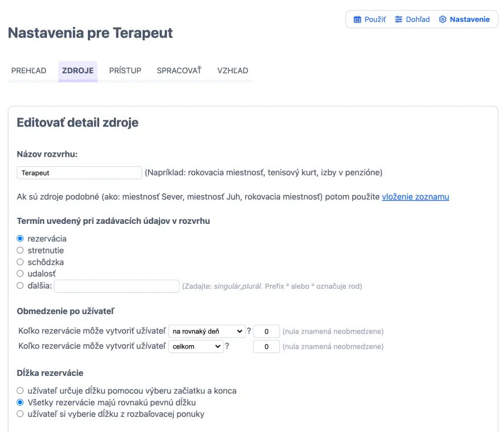Click the calendar icon beside Použiť
Image resolution: width=504 pixels, height=432 pixels.
pyautogui.click(x=357, y=20)
